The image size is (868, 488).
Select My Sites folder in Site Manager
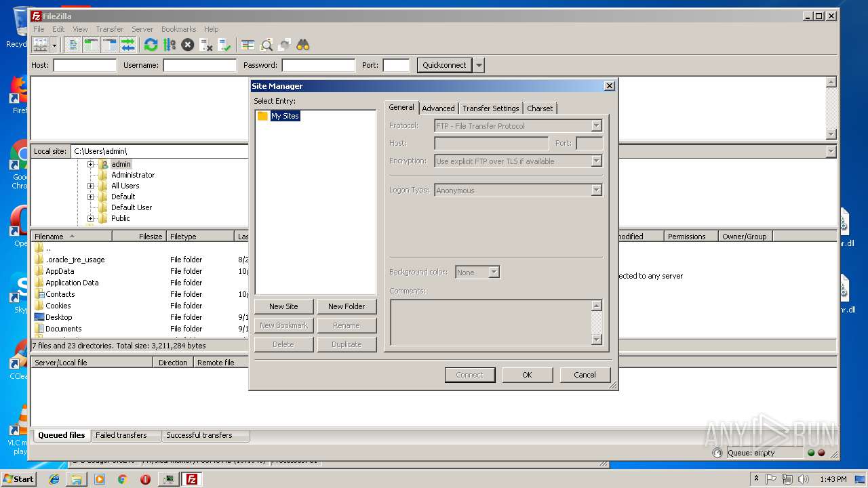tap(285, 116)
